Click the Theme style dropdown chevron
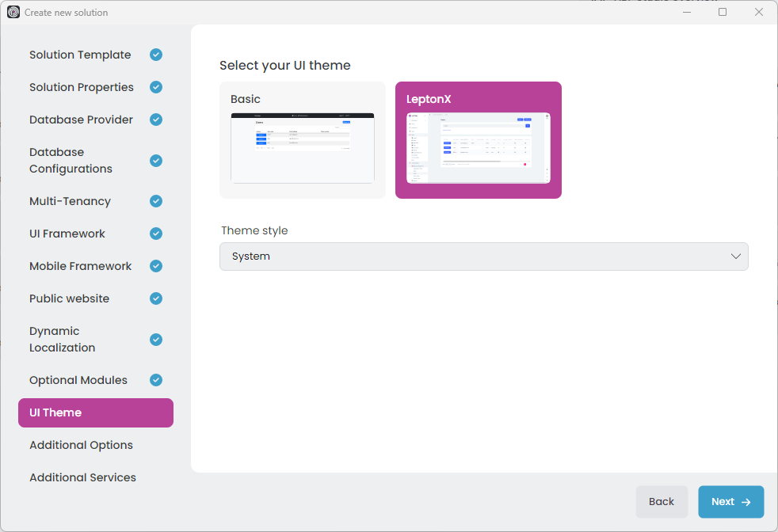778x532 pixels. click(x=735, y=256)
